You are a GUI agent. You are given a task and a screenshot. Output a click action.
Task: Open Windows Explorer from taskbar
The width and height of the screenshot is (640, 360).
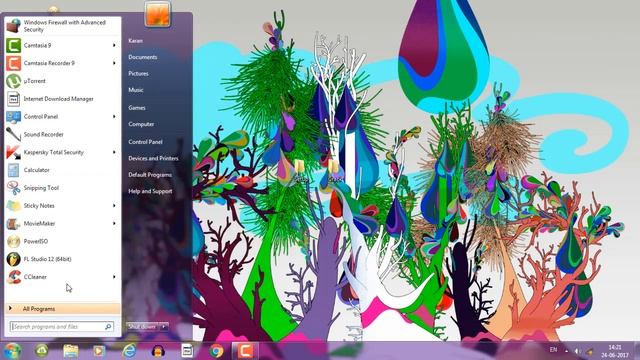pyautogui.click(x=71, y=351)
